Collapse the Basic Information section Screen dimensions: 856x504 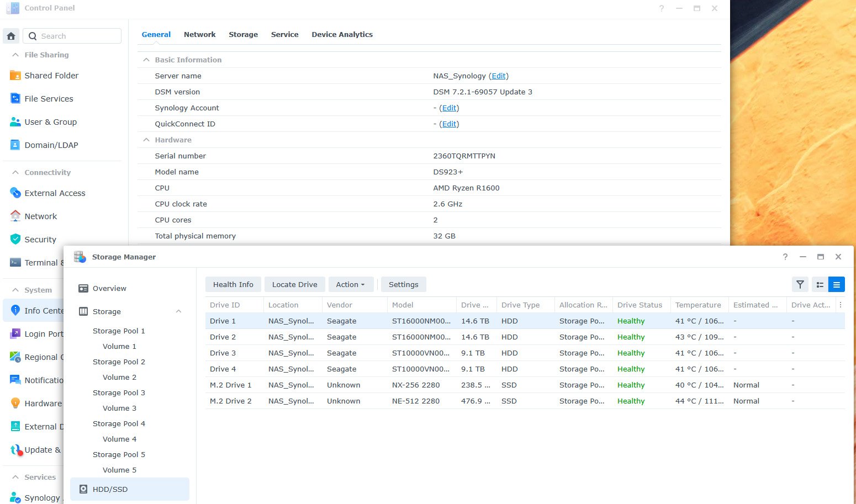click(x=146, y=60)
